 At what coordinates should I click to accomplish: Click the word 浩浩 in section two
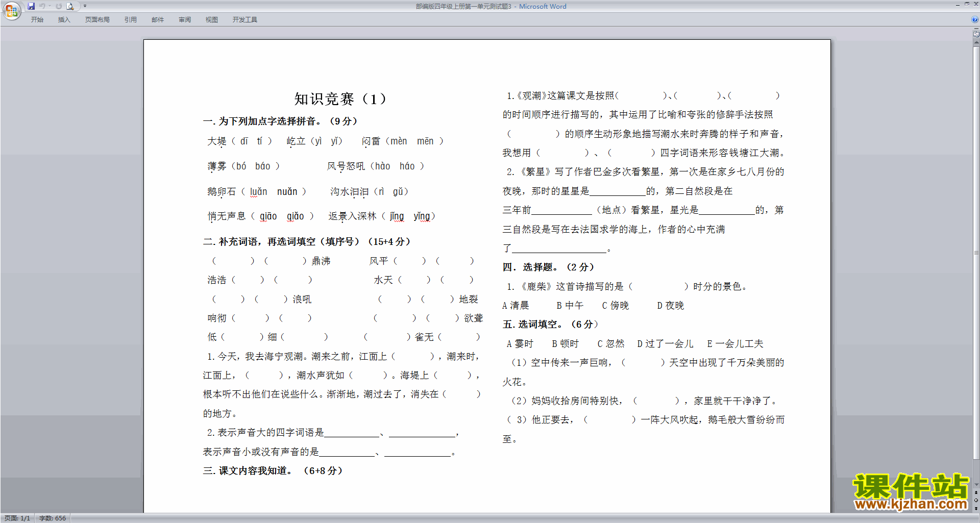pyautogui.click(x=216, y=280)
